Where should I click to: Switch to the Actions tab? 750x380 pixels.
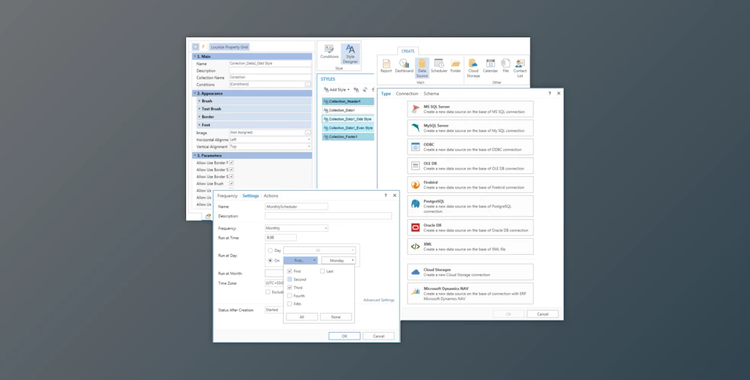[271, 196]
